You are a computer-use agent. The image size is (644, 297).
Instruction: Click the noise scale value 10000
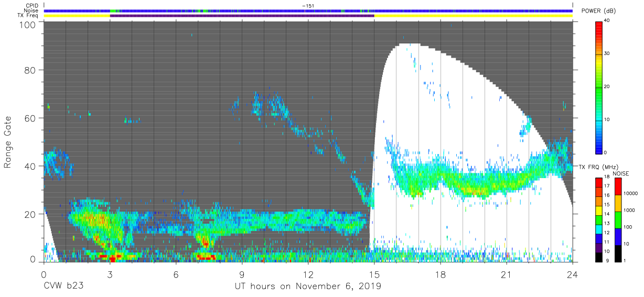(x=631, y=193)
